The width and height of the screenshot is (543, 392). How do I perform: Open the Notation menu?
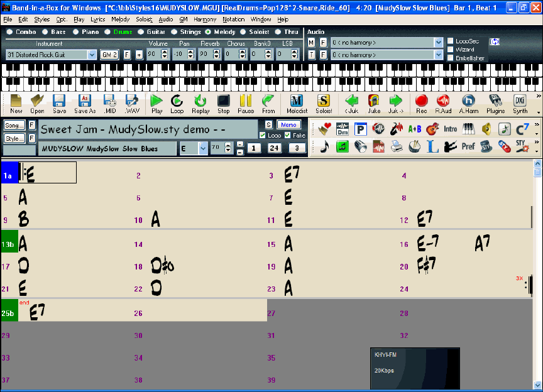[233, 19]
